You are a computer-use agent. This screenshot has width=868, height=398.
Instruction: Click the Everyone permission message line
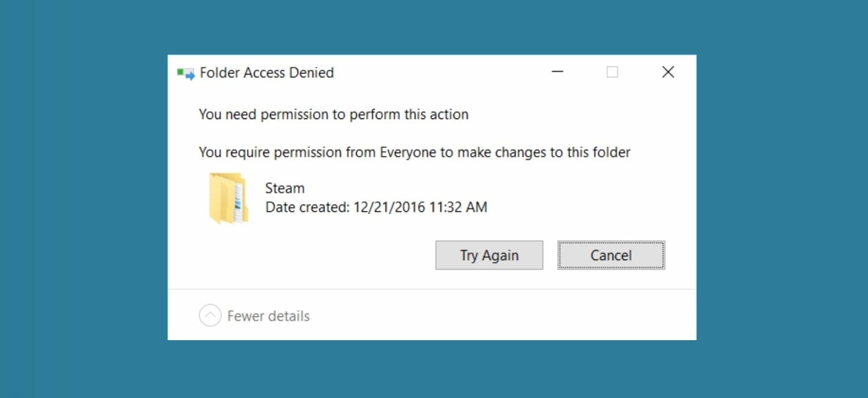[414, 152]
